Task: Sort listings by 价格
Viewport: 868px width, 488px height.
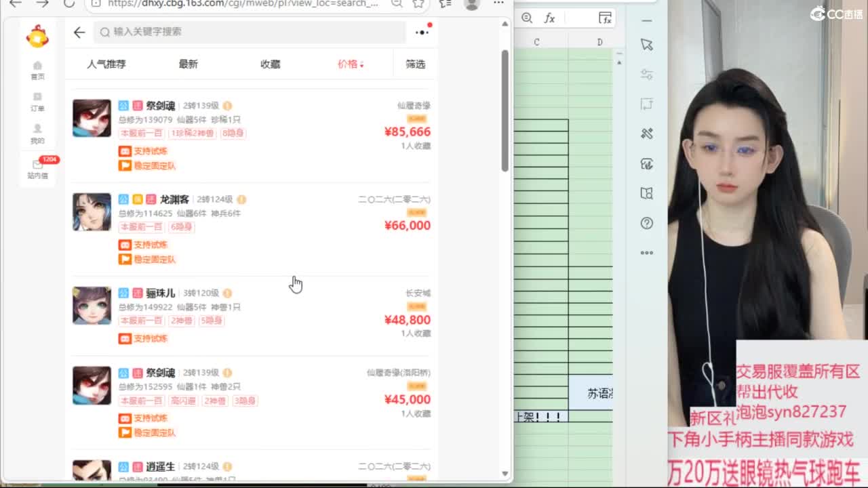Action: click(x=351, y=64)
